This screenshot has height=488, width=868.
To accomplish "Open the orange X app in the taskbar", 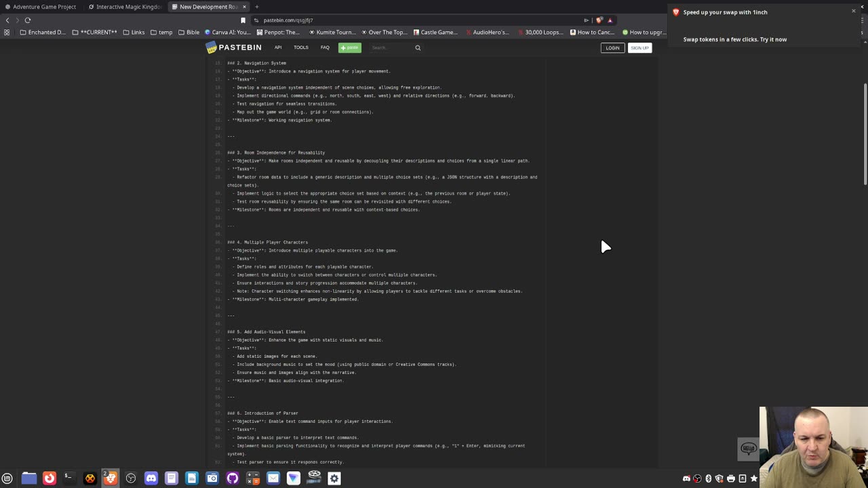I will 90,479.
